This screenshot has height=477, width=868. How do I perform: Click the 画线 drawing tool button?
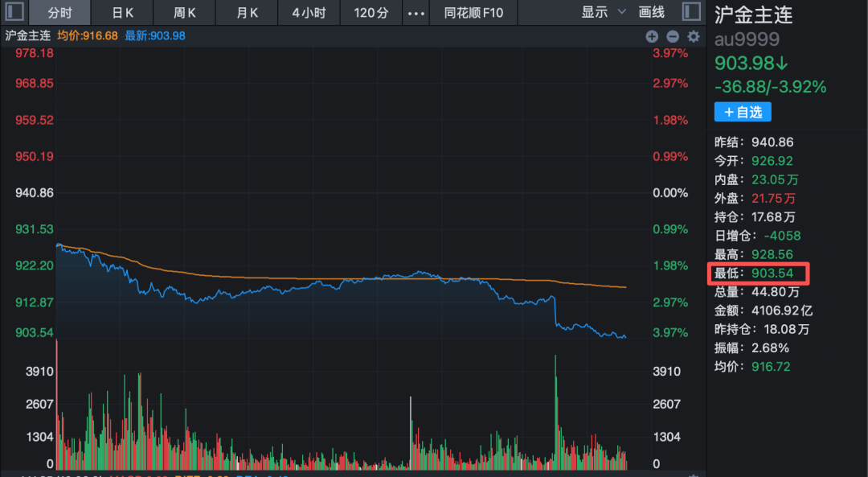652,12
